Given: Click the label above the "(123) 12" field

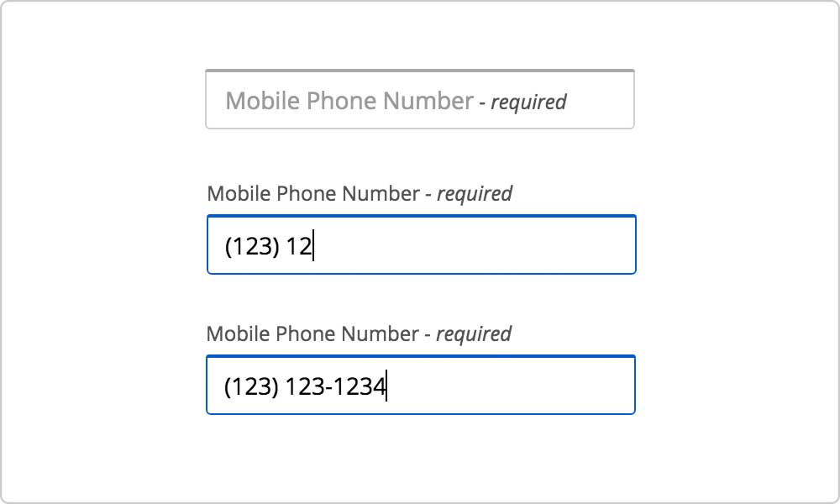Looking at the screenshot, I should [360, 194].
